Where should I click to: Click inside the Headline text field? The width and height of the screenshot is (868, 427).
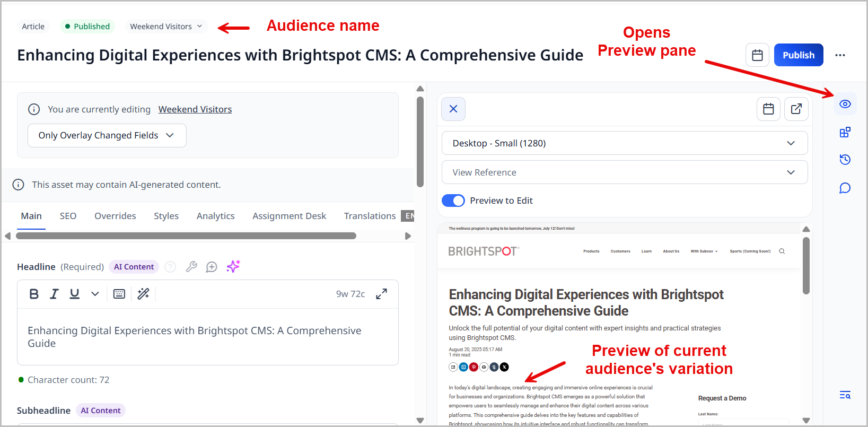tap(208, 337)
